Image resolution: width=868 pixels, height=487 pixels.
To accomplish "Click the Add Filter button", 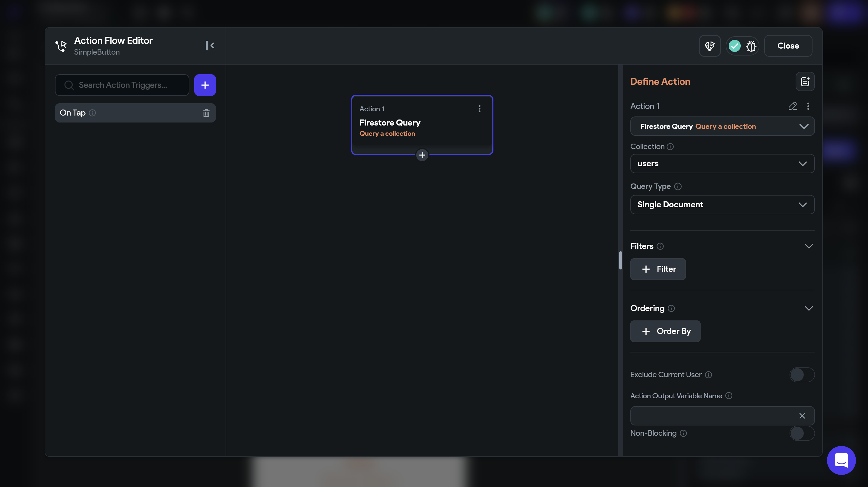I will pyautogui.click(x=658, y=269).
